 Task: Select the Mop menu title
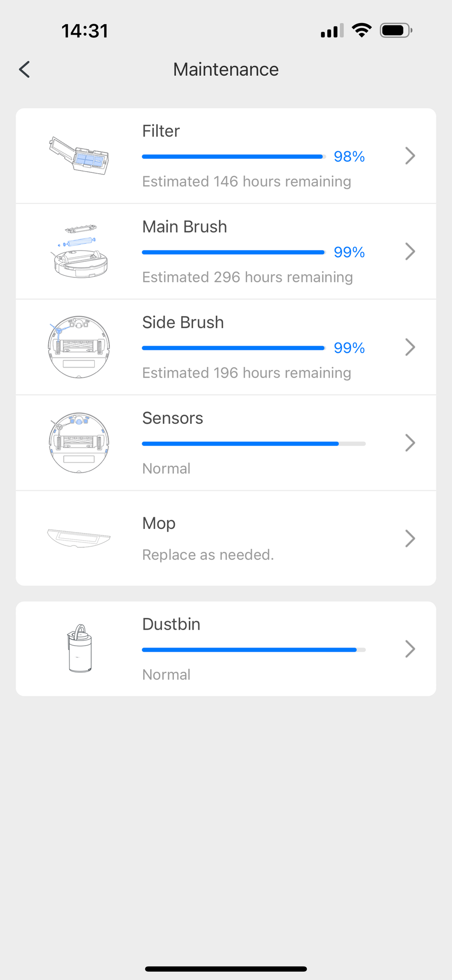159,523
